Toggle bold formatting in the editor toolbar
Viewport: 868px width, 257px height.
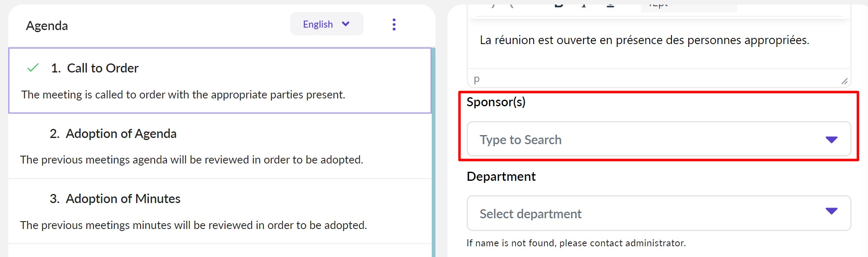point(558,5)
